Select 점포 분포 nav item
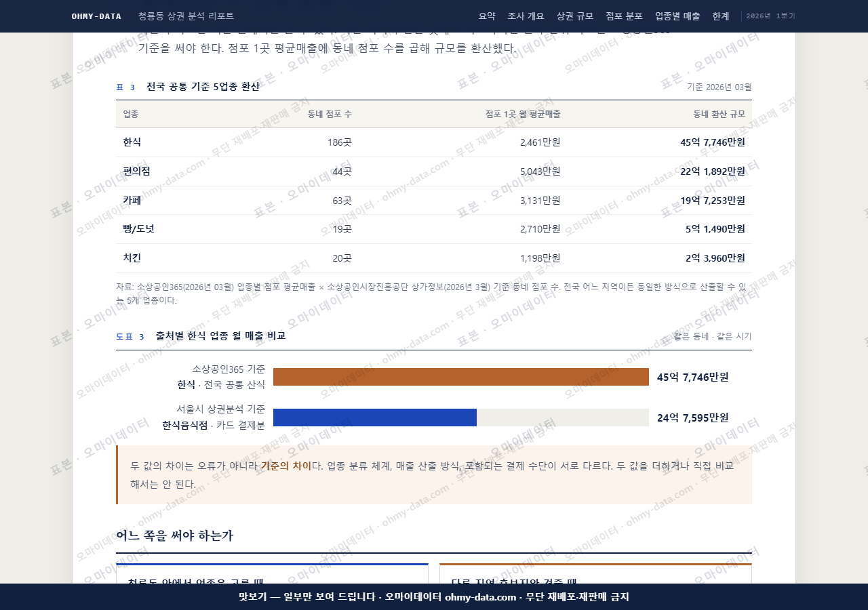Screen dimensions: 868x610 [x=624, y=16]
